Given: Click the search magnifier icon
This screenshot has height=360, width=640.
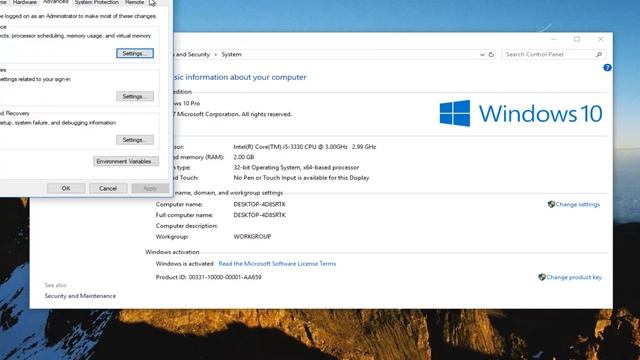Looking at the screenshot, I should 599,54.
